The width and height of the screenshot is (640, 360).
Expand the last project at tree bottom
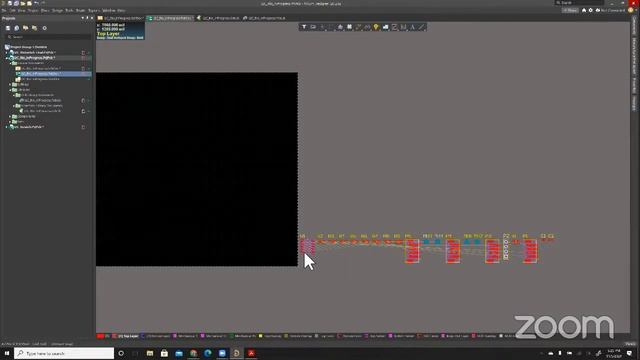coord(7,127)
